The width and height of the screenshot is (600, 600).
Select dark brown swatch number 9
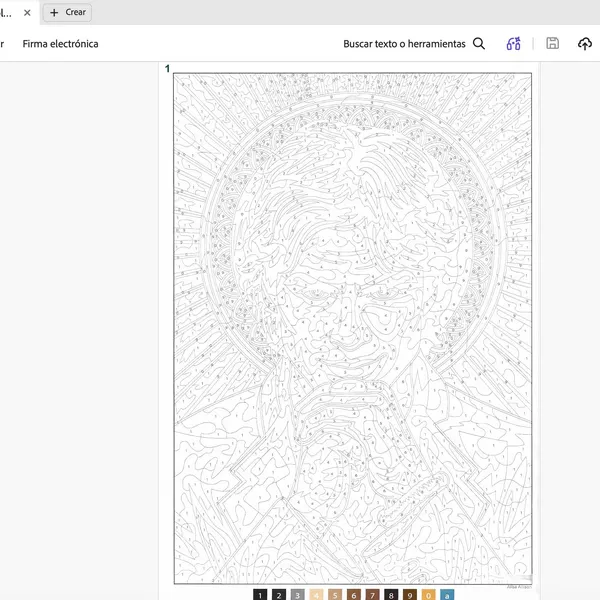pyautogui.click(x=410, y=595)
